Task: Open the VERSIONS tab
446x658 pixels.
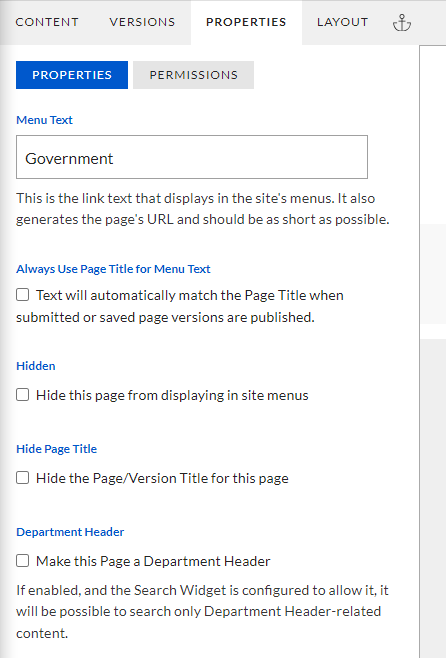Action: coord(142,22)
